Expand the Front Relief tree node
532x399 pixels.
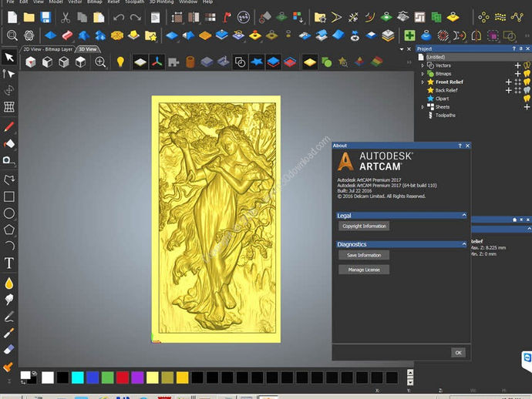tap(423, 82)
